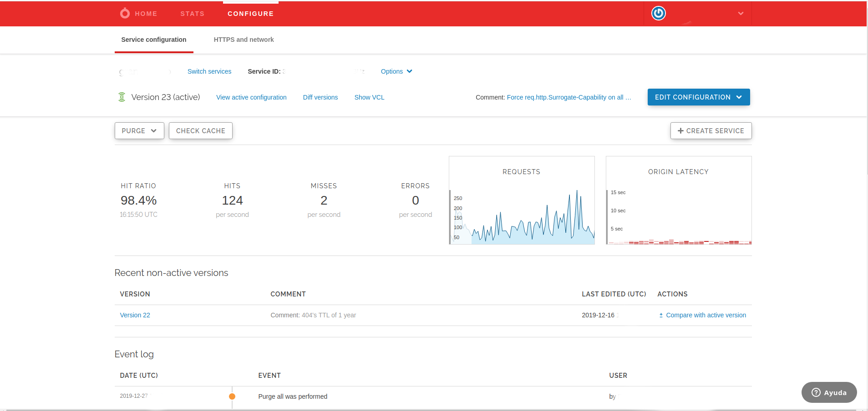The width and height of the screenshot is (868, 411).
Task: Open the HTTPS and network tab
Action: (244, 40)
